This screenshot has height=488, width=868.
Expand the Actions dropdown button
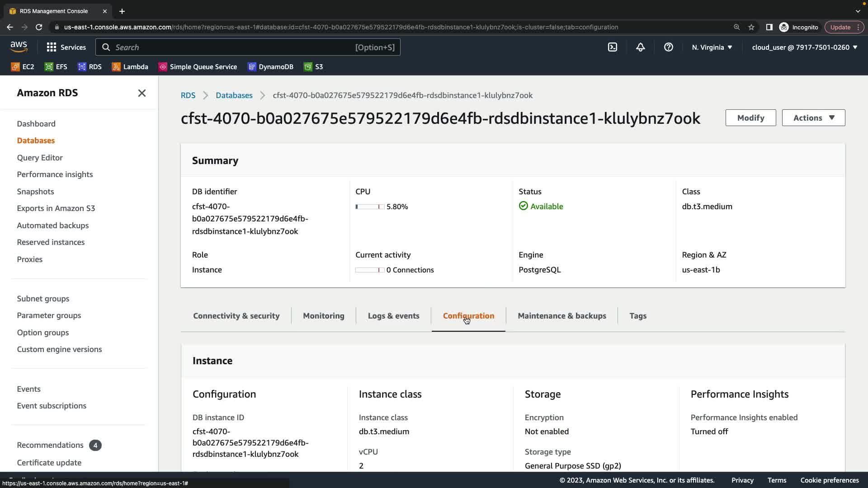(x=813, y=118)
